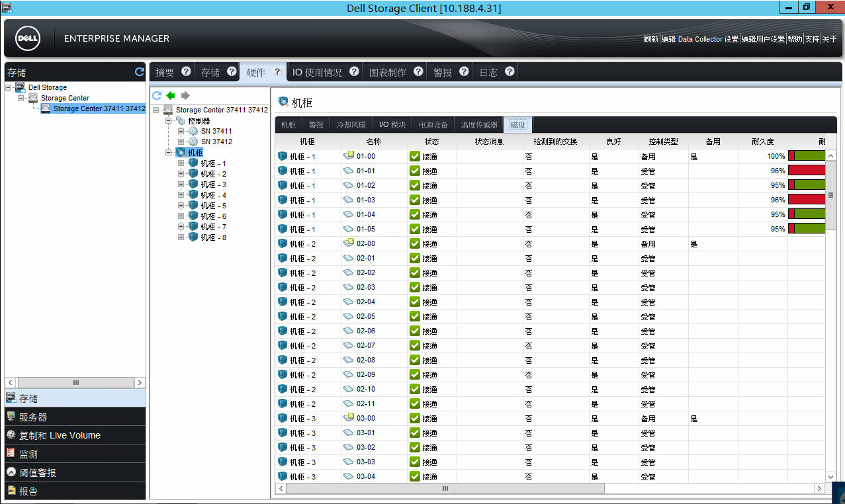Open the 服务器 view in sidebar
Screen dimensions: 845x504
click(75, 417)
